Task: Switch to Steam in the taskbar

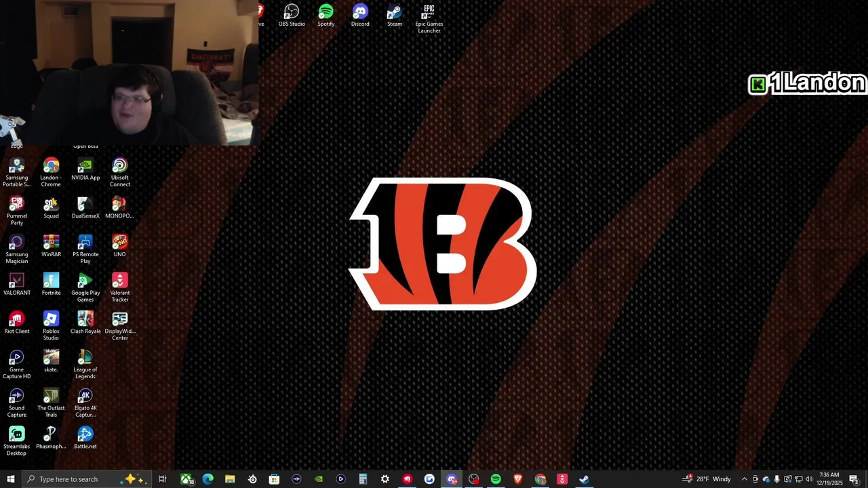Action: click(584, 479)
